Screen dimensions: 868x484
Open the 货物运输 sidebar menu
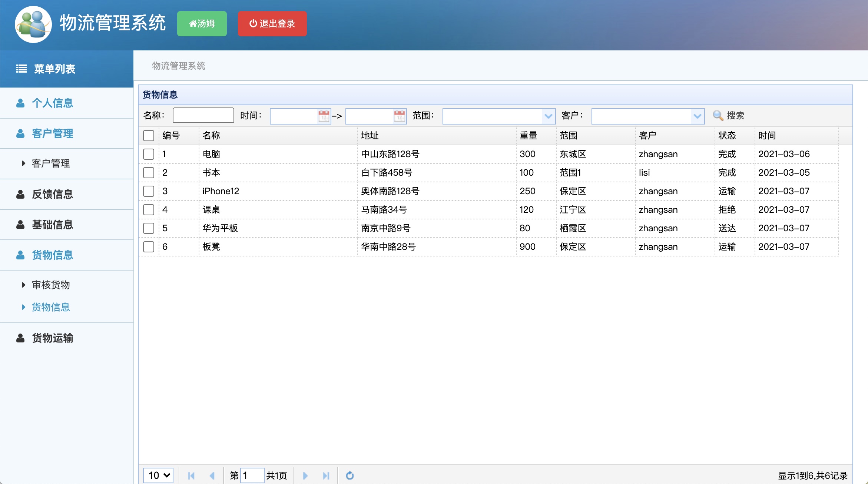pyautogui.click(x=52, y=338)
